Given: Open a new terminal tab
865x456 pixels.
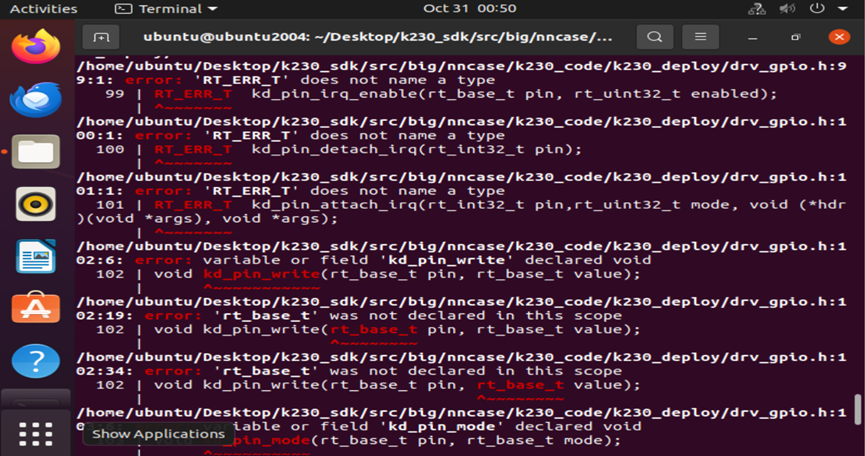Looking at the screenshot, I should 101,37.
